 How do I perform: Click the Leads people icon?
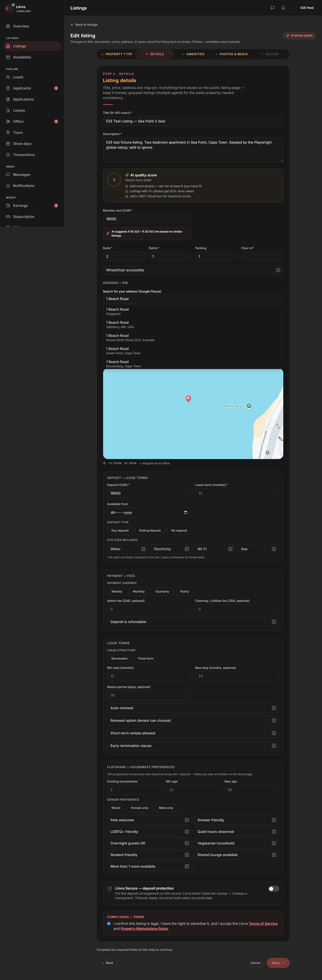pyautogui.click(x=8, y=77)
